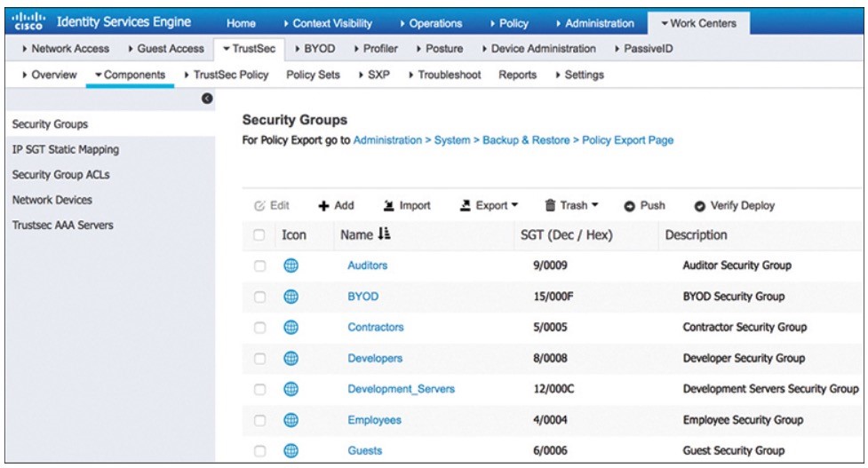This screenshot has width=868, height=468.
Task: Click the globe icon for Developers
Action: coord(291,359)
